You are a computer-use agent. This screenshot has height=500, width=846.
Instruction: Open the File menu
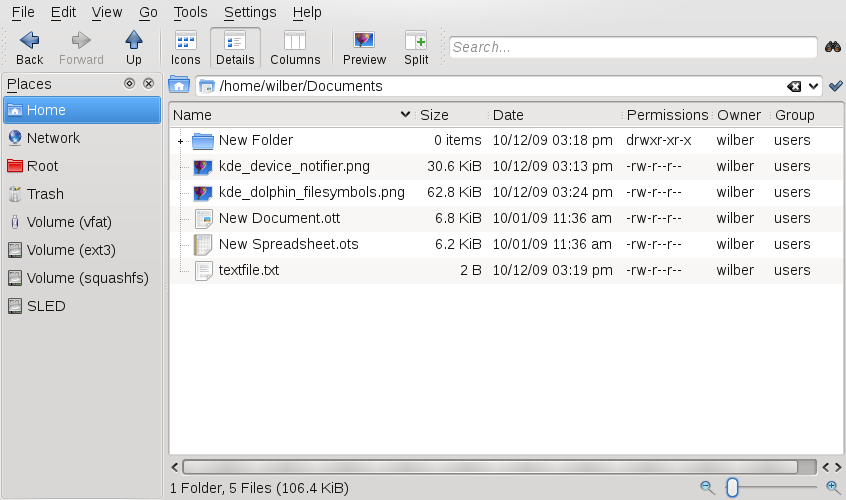(x=23, y=12)
